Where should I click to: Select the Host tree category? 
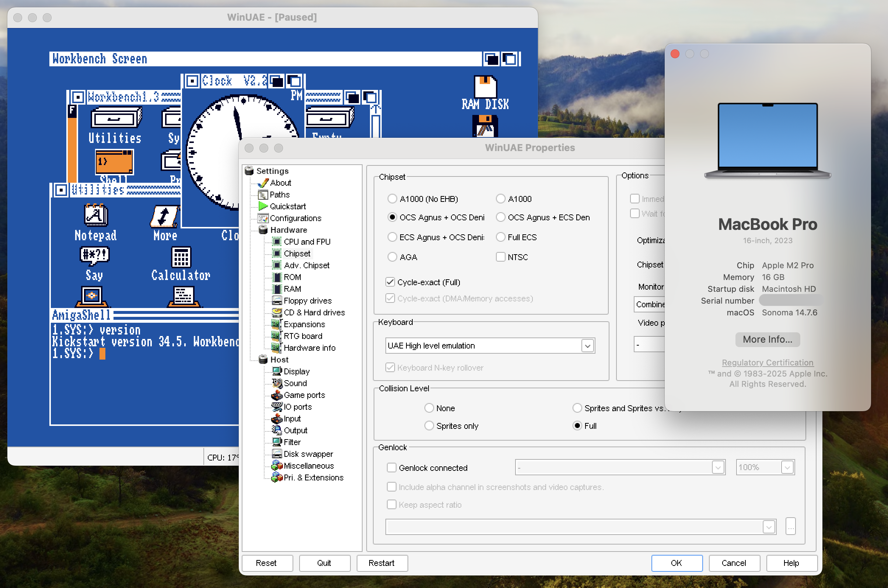click(x=279, y=360)
